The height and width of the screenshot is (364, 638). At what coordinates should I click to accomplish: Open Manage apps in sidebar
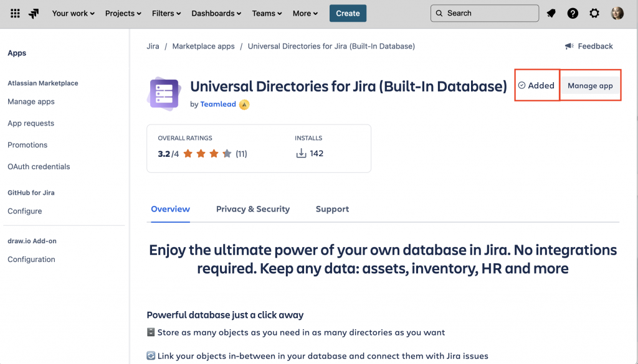(x=31, y=101)
